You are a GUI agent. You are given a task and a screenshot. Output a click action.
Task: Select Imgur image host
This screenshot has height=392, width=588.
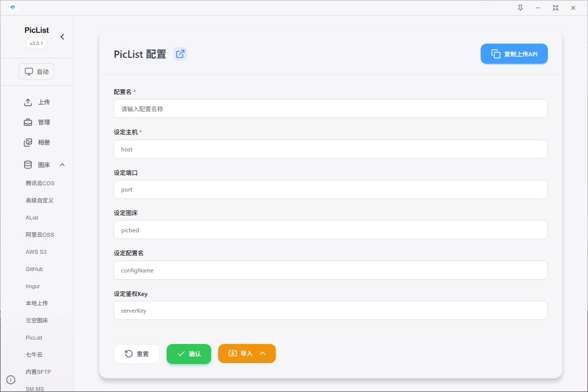[x=33, y=286]
